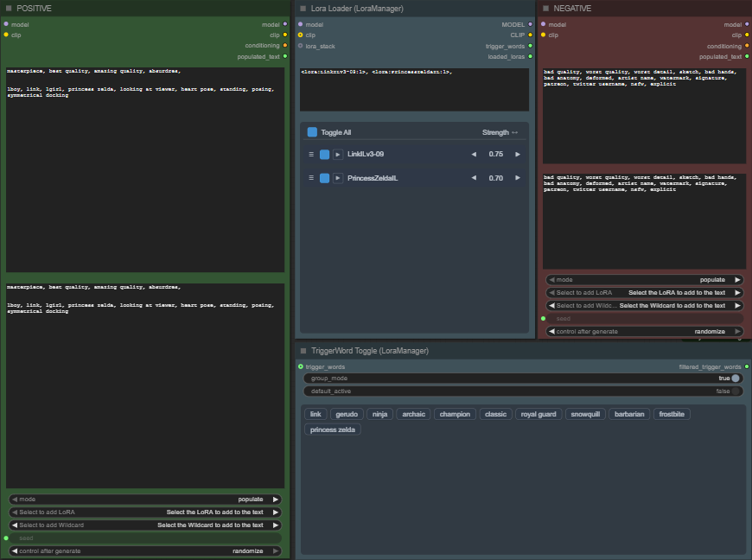This screenshot has width=752, height=560.
Task: Click the drag handle for PrincessZeldaIL
Action: tap(311, 178)
